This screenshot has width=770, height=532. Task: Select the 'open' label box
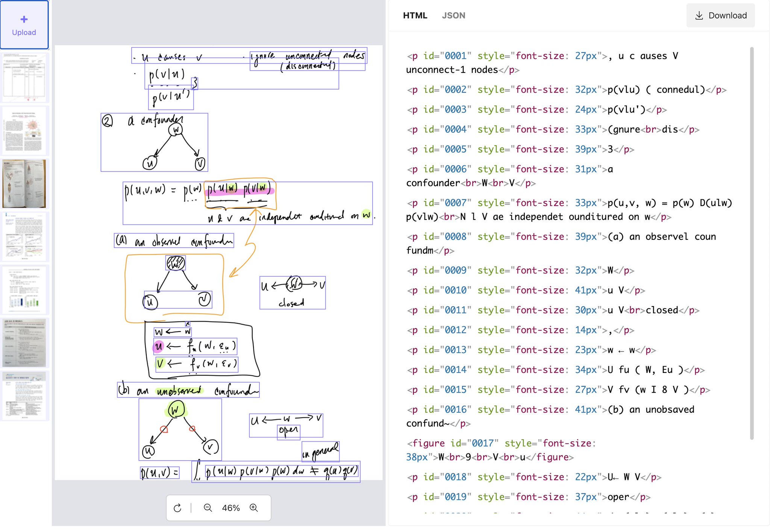[289, 432]
